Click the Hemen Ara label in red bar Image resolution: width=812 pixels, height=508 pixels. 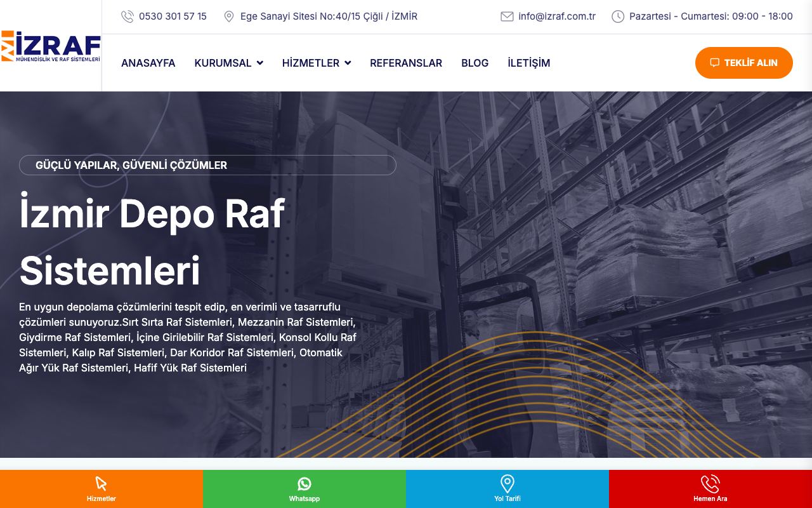(710, 499)
